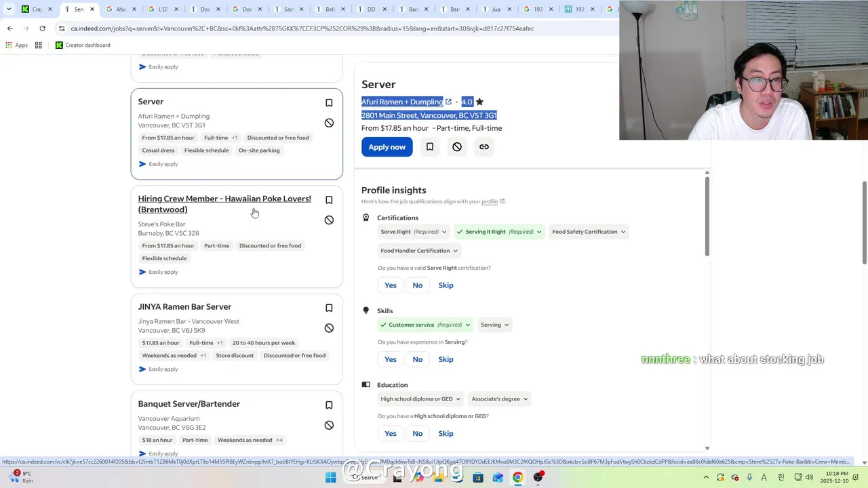
Task: Open the Windows Start menu
Action: pos(330,477)
